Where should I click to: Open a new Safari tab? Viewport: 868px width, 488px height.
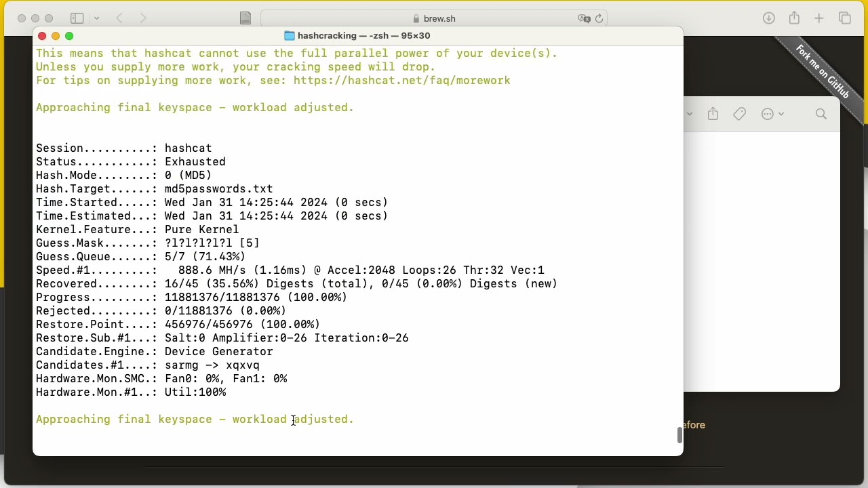click(819, 18)
